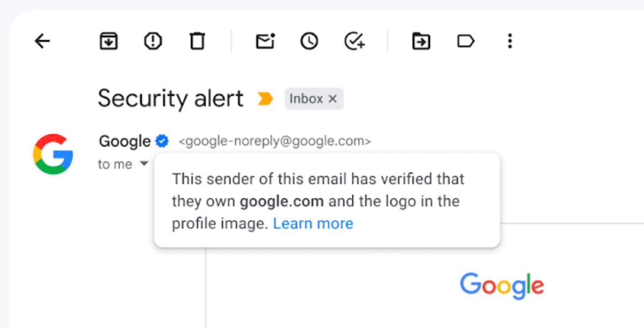Report this email as spam
Viewport: 644px width, 328px height.
click(x=153, y=41)
